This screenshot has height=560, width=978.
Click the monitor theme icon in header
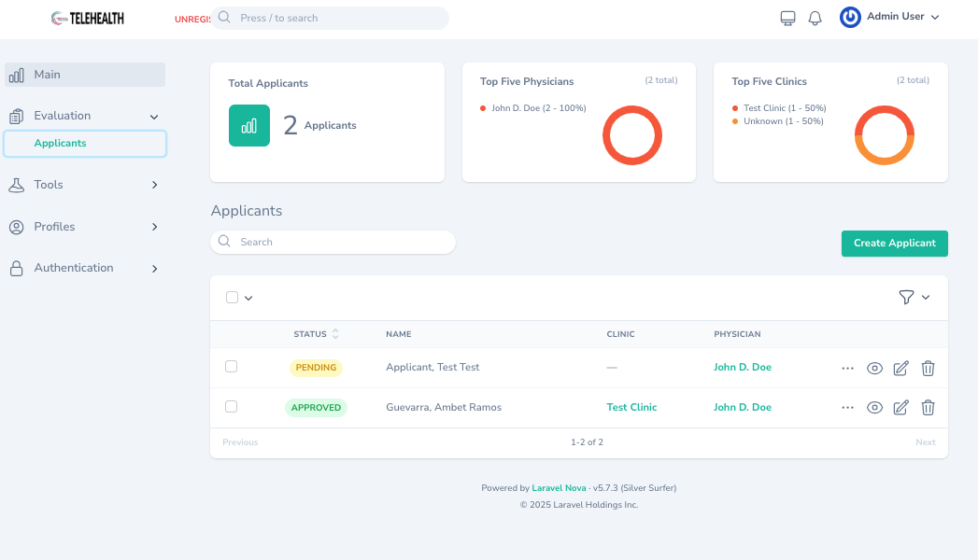point(787,18)
